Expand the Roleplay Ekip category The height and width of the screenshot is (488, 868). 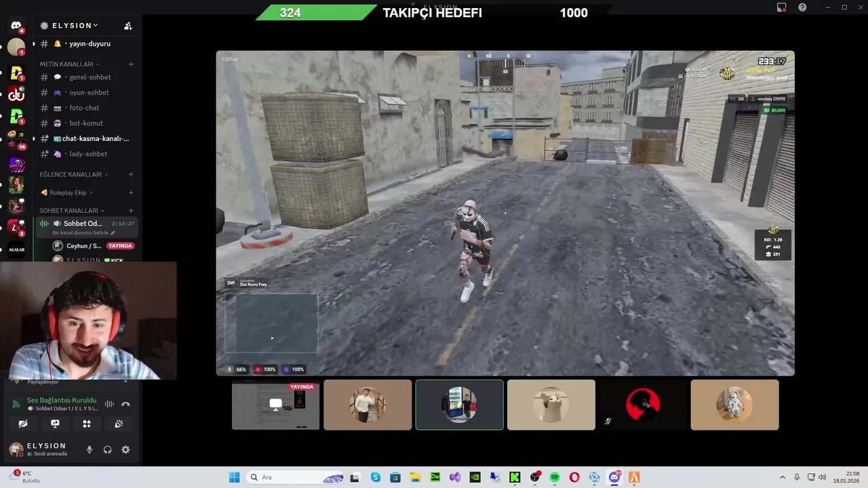click(x=68, y=192)
